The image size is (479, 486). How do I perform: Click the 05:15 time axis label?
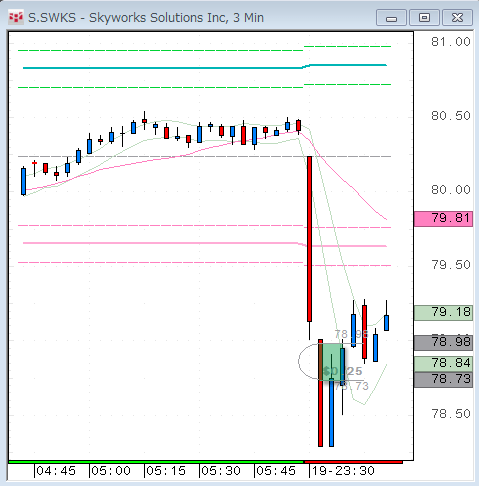pos(166,471)
